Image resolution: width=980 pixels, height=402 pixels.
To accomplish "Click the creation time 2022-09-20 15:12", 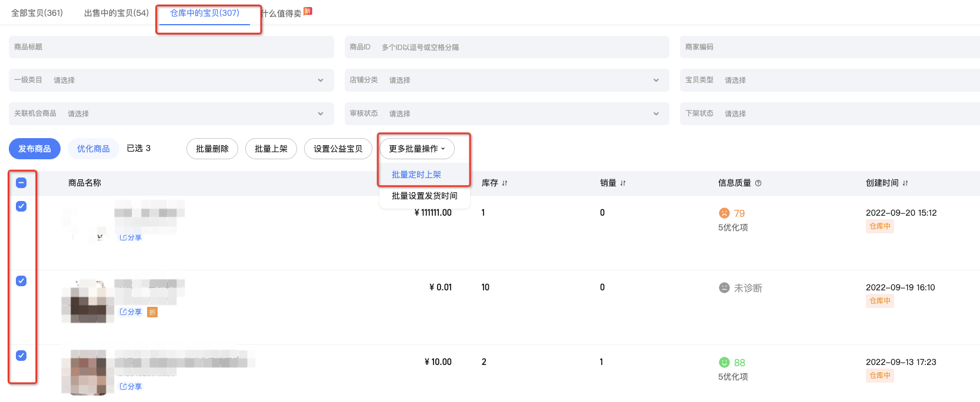I will tap(901, 213).
